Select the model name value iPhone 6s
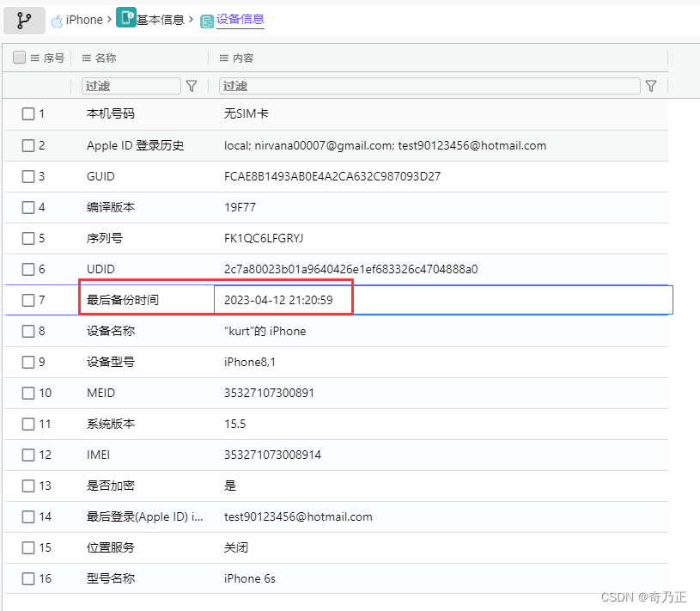Viewport: 700px width, 611px height. click(250, 578)
